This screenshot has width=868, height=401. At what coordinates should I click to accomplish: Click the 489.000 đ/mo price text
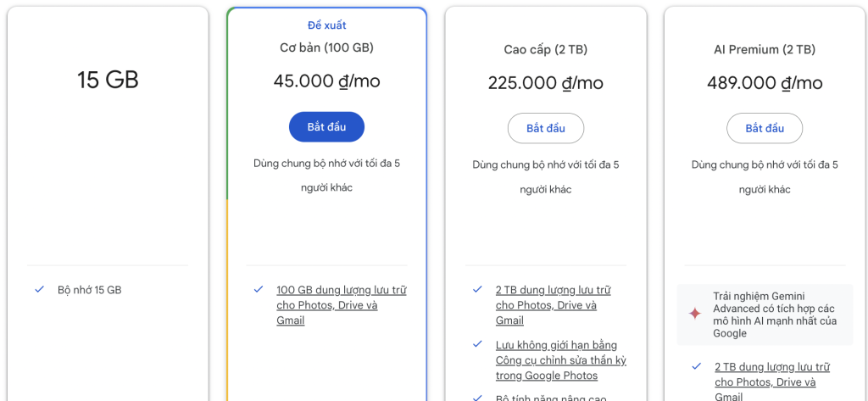pos(765,83)
